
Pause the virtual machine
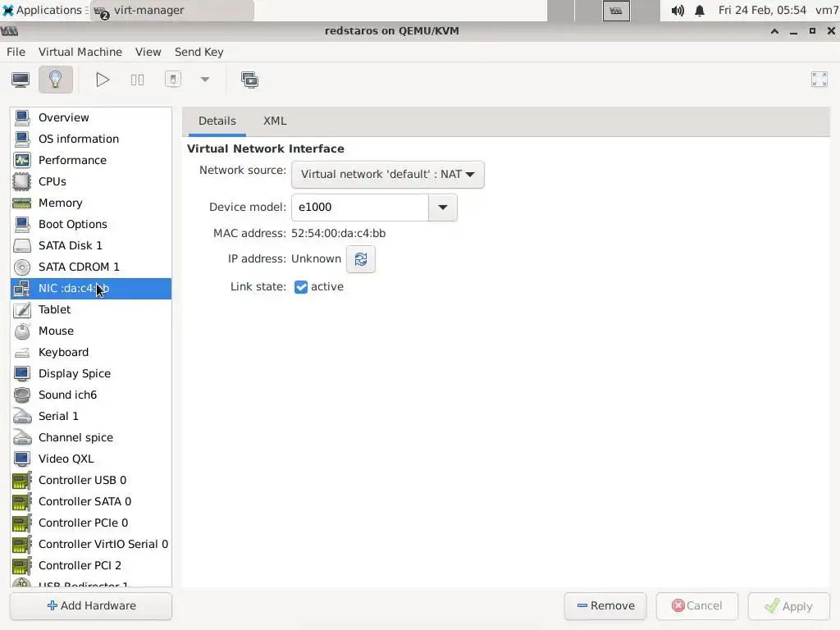click(137, 80)
